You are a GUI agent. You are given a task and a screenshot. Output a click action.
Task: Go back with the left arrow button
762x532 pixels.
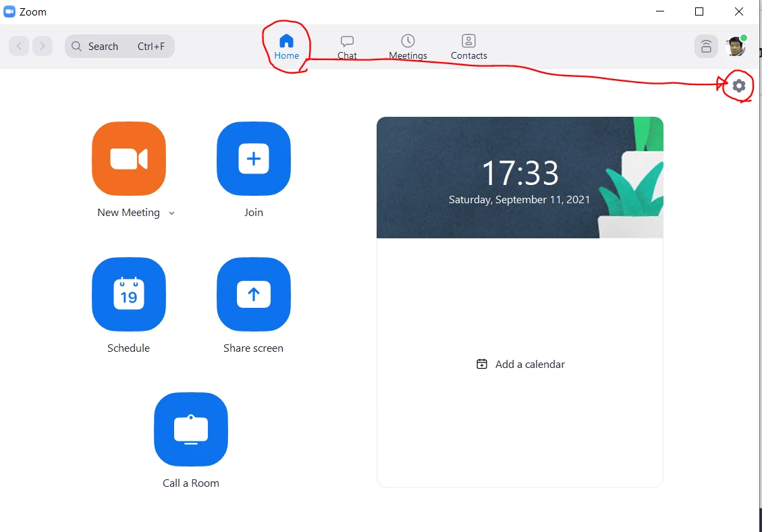[x=19, y=46]
